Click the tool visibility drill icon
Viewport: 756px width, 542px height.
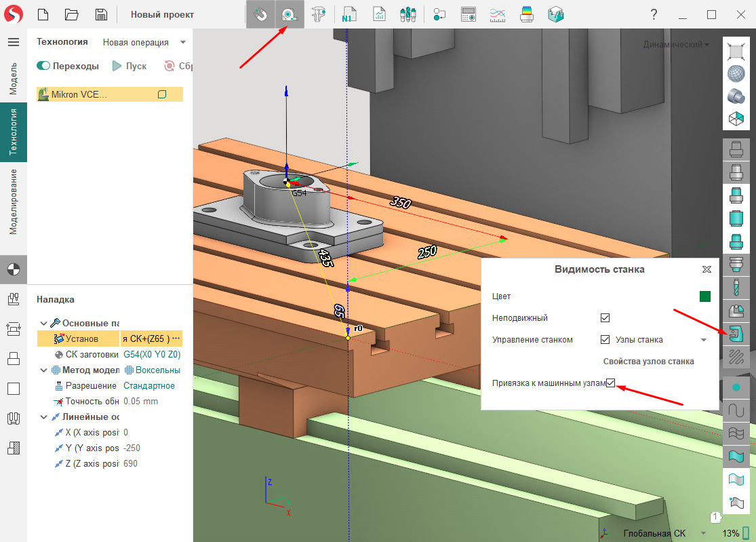736,287
